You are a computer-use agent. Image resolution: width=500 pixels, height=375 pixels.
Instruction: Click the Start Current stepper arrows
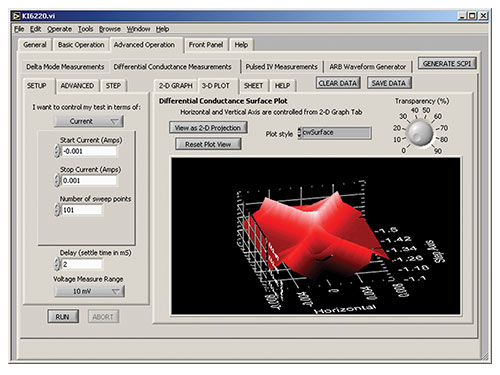57,151
